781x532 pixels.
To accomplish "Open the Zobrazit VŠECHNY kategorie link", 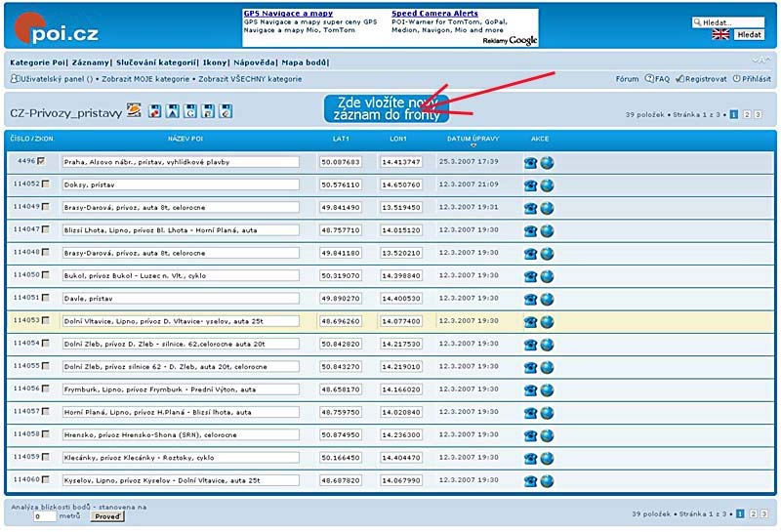I will pos(250,79).
